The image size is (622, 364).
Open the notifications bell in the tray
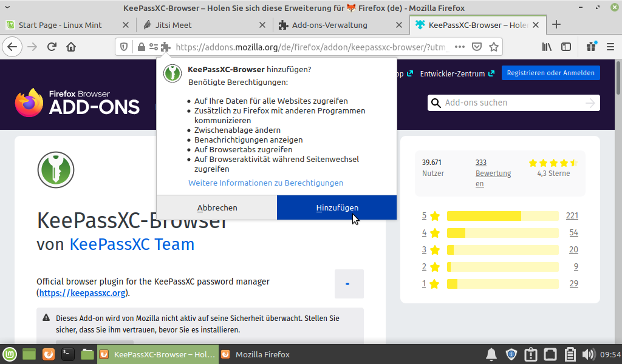[491, 354]
